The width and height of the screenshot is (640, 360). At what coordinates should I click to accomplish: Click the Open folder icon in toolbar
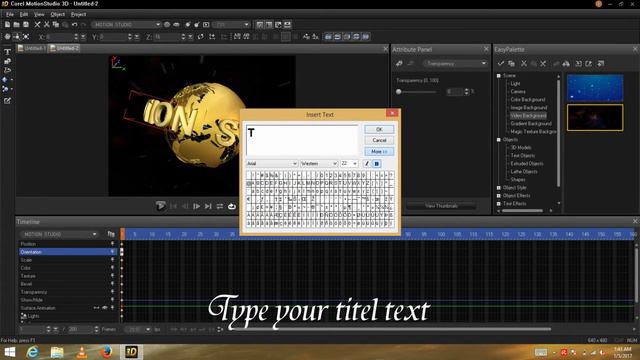click(16, 24)
